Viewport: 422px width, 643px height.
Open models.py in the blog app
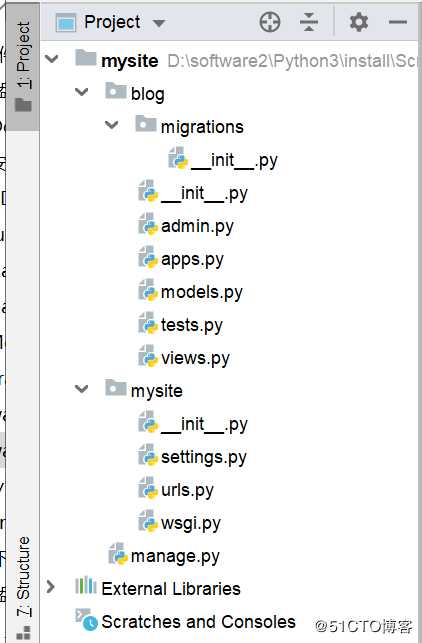[202, 292]
